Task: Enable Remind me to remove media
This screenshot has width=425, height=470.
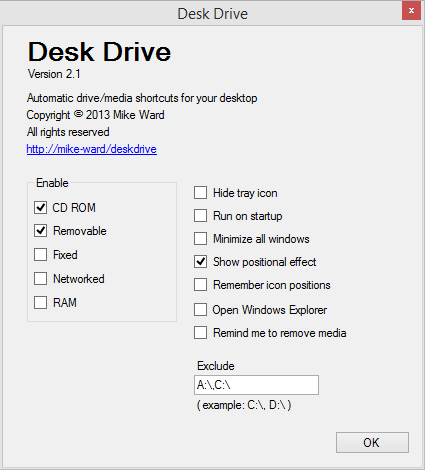Action: (x=200, y=333)
